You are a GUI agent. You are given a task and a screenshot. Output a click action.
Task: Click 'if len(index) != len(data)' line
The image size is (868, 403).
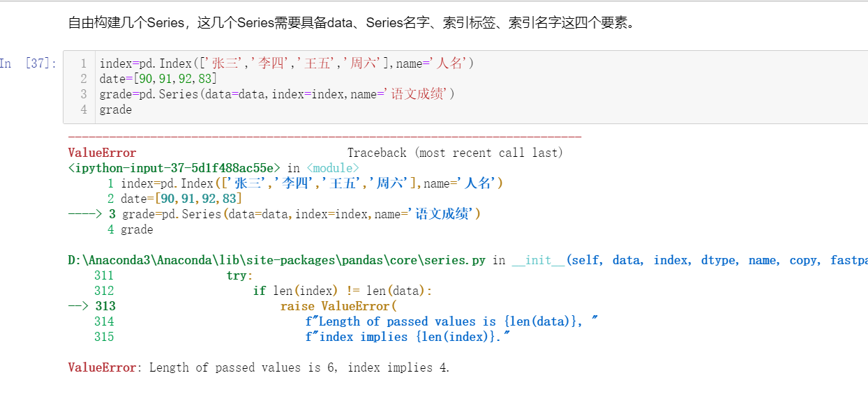point(343,291)
